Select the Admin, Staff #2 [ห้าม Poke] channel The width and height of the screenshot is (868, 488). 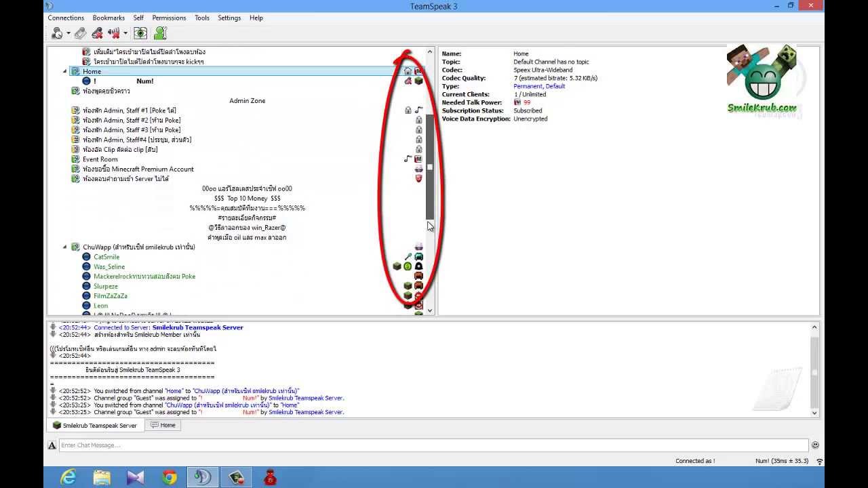click(x=132, y=121)
